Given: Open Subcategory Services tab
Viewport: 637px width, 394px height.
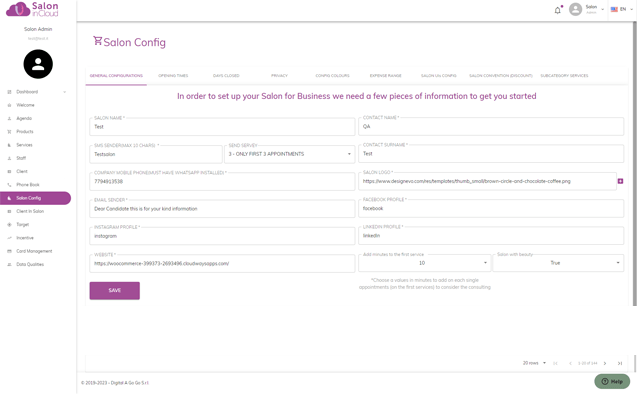Looking at the screenshot, I should (x=564, y=76).
